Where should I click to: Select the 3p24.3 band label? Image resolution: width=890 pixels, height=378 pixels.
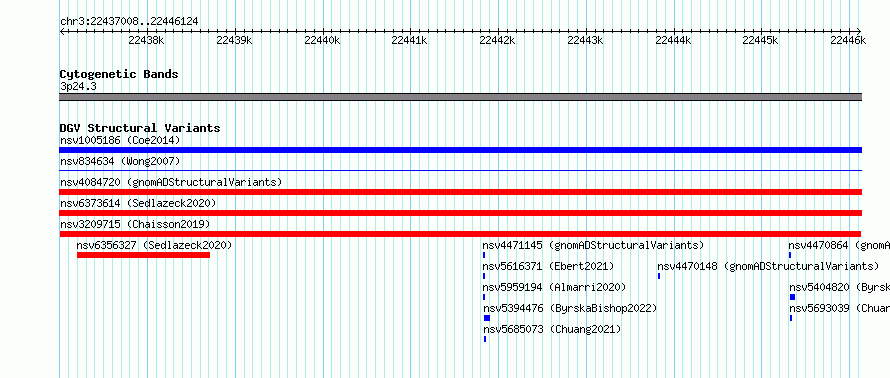click(78, 86)
